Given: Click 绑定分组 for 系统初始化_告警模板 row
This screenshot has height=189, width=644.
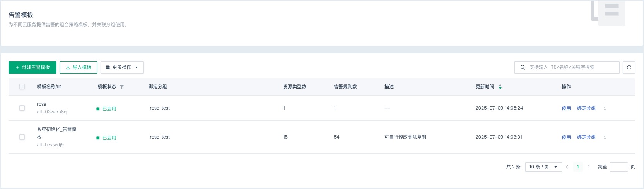Looking at the screenshot, I should [x=586, y=137].
